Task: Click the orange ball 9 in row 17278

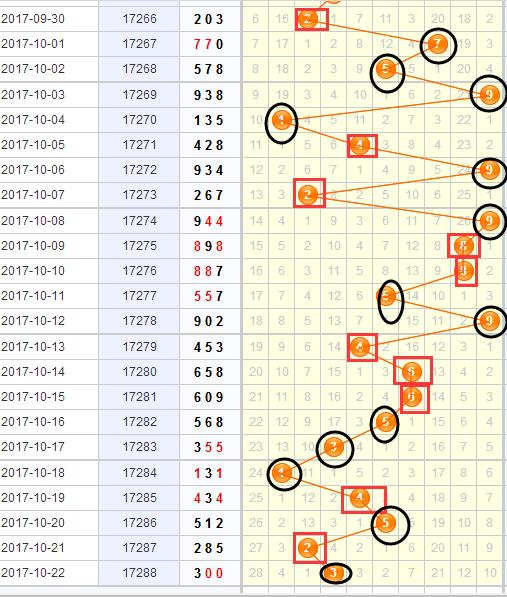Action: [489, 321]
